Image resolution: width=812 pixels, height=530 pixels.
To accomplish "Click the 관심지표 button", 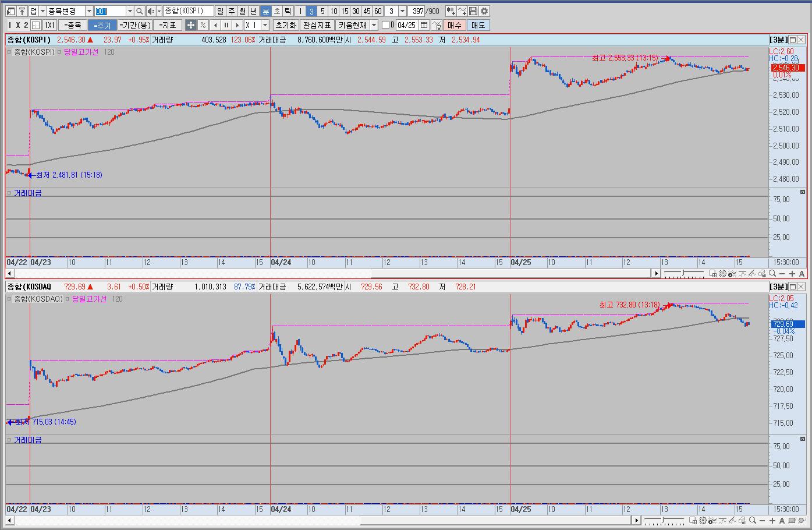I will 317,25.
